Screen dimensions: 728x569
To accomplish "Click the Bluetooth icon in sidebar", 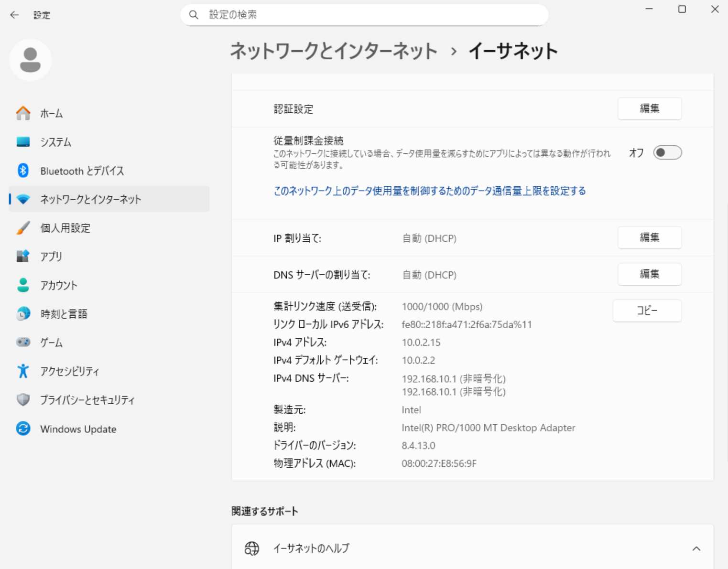I will pos(23,171).
